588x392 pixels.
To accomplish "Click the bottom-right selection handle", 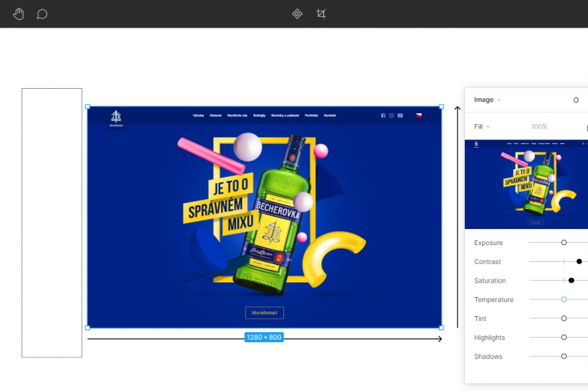I will click(x=441, y=328).
